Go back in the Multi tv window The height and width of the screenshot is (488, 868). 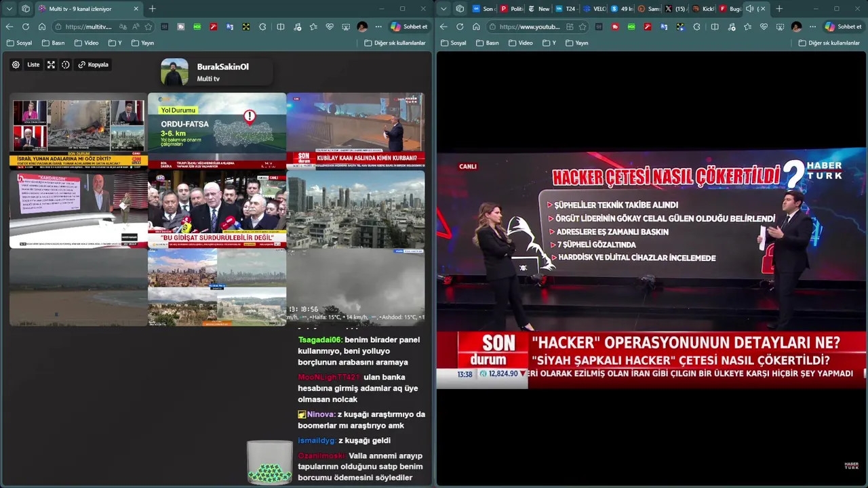coord(9,26)
